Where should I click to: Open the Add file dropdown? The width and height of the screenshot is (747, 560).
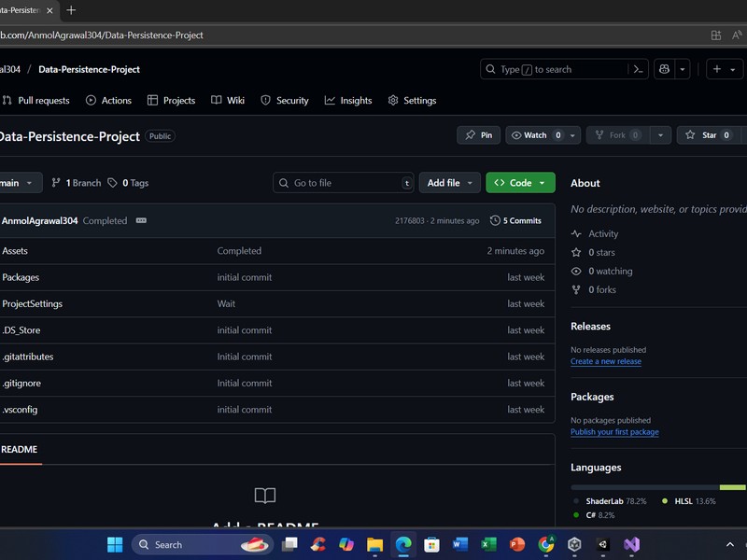pos(449,183)
